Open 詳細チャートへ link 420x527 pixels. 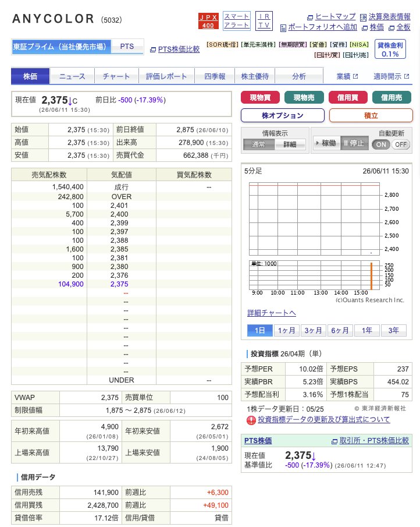tap(271, 313)
